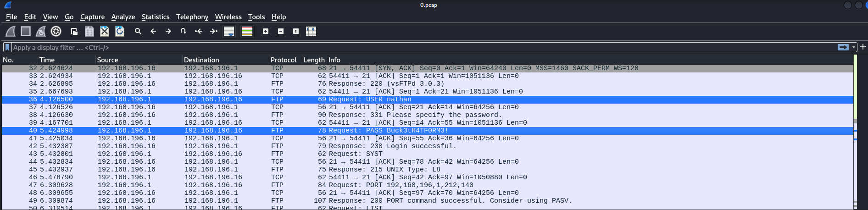Viewport: 868px width, 210px height.
Task: Jump to the first packet
Action: pos(198,31)
